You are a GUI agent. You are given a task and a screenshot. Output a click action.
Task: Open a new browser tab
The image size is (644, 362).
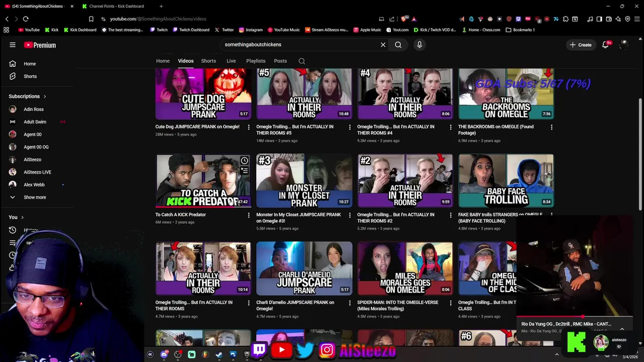point(161,6)
